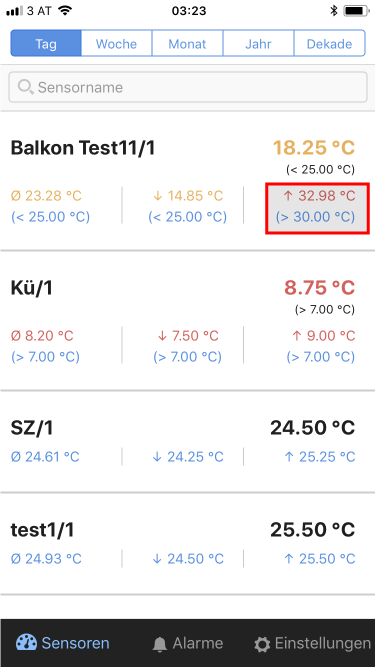
Task: Tap Kü/1 current 8.75 °C reading
Action: [319, 288]
